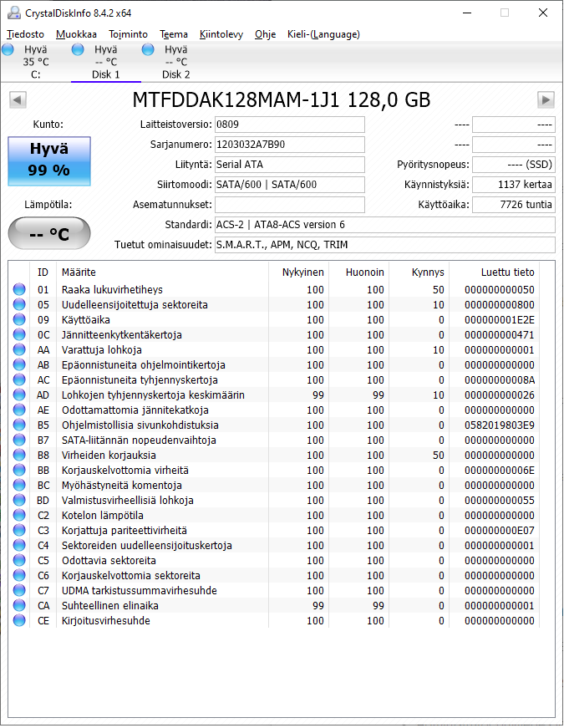Go to previous disk with left arrow
The image size is (564, 728).
coord(18,99)
